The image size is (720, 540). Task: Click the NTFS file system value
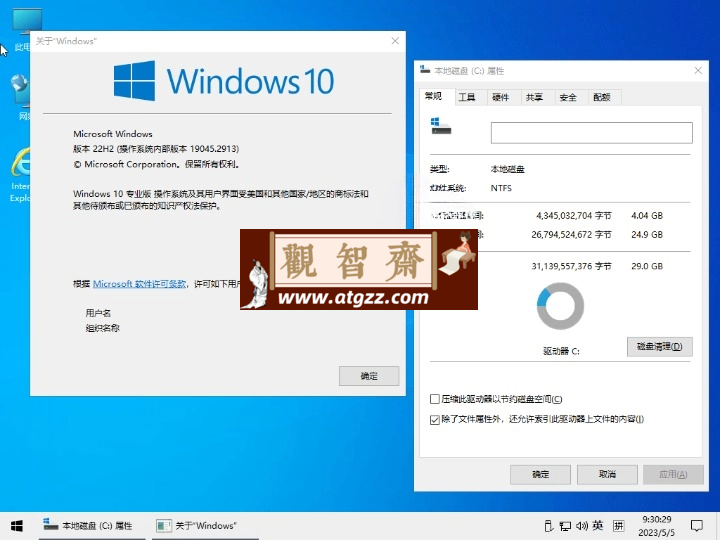coord(501,188)
